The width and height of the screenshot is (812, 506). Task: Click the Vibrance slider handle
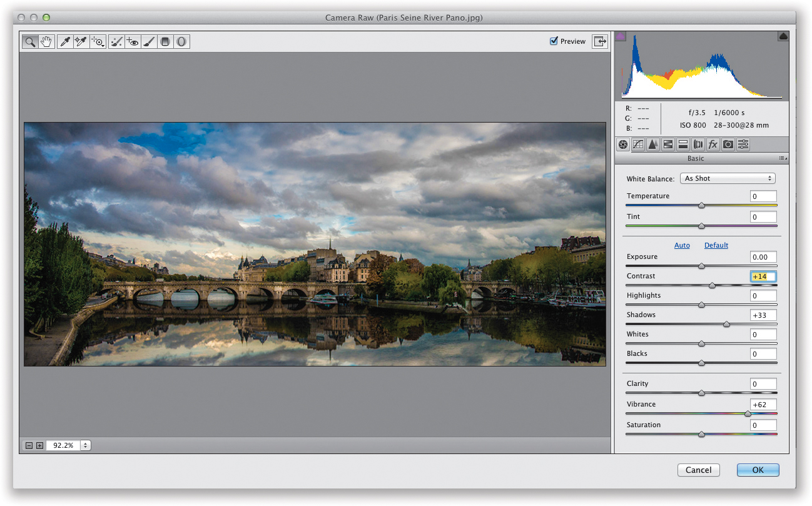click(748, 413)
